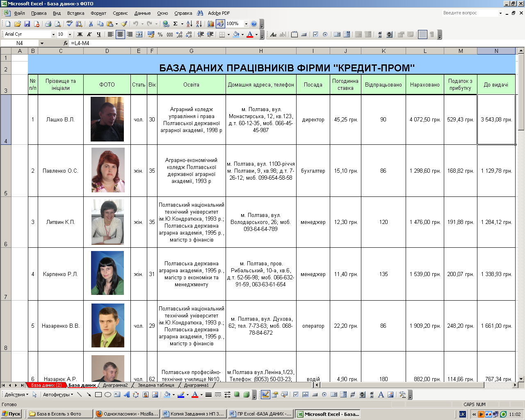The image size is (525, 420).
Task: Run the ABC spelling check
Action: [69, 24]
